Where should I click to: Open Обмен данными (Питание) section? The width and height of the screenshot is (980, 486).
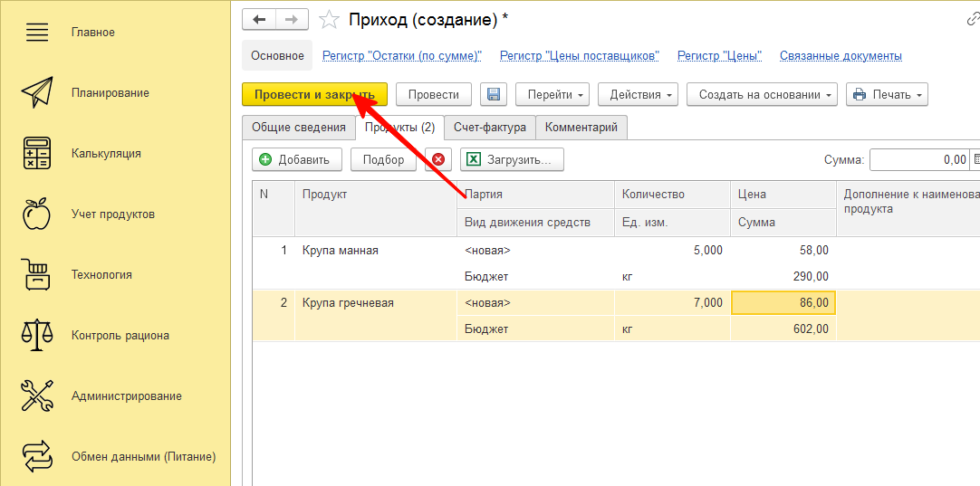click(143, 457)
